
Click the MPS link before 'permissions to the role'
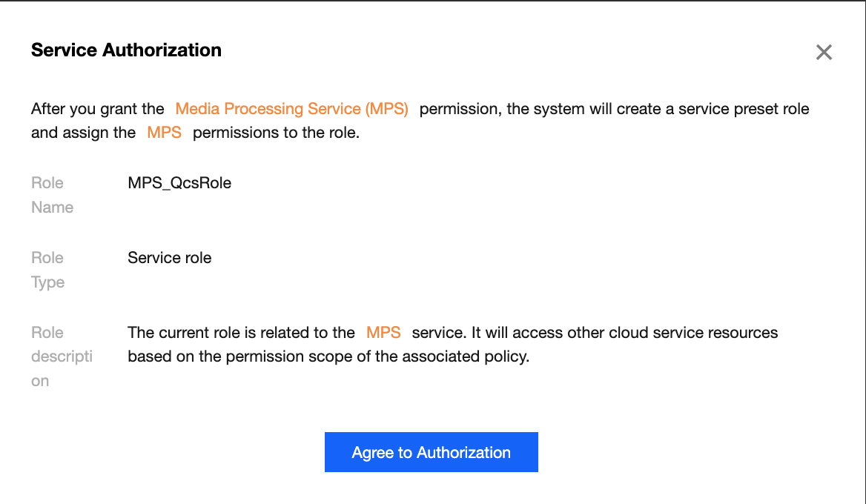[x=164, y=133]
